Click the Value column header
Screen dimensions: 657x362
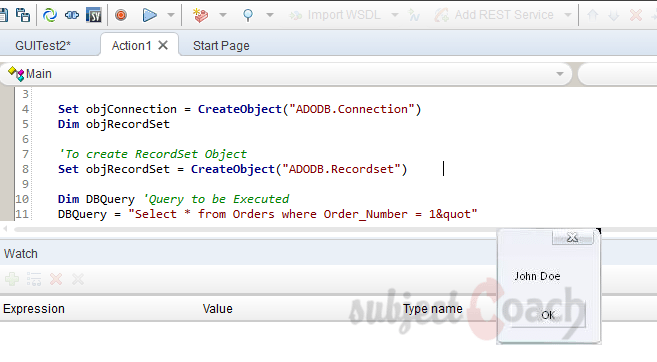(217, 309)
